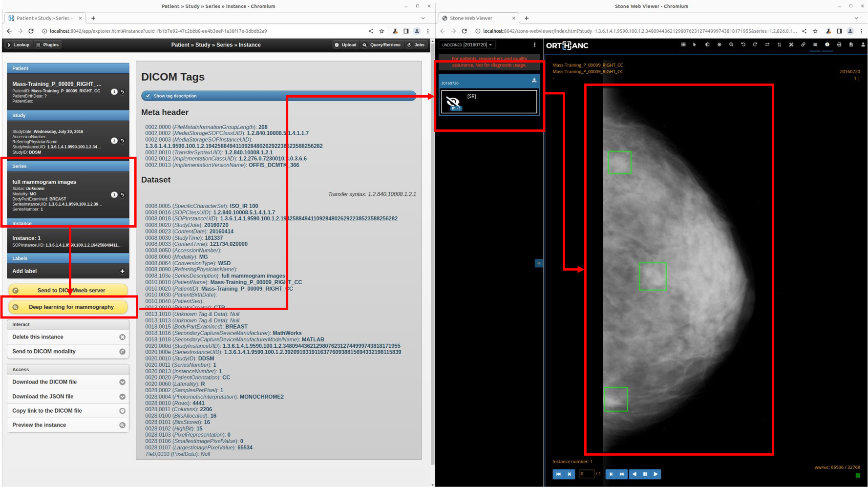
Task: Expand the Download the DICOM file option
Action: (122, 382)
